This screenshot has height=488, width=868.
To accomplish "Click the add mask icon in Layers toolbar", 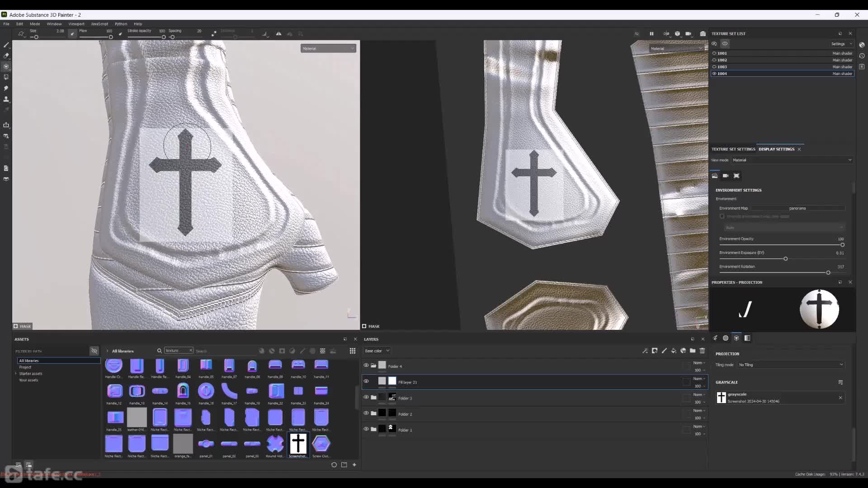I will click(x=655, y=351).
